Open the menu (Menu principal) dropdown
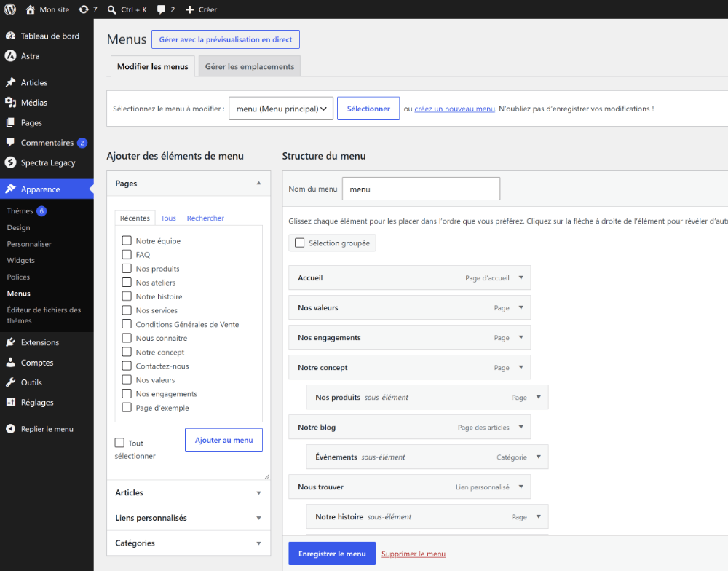 (x=281, y=109)
